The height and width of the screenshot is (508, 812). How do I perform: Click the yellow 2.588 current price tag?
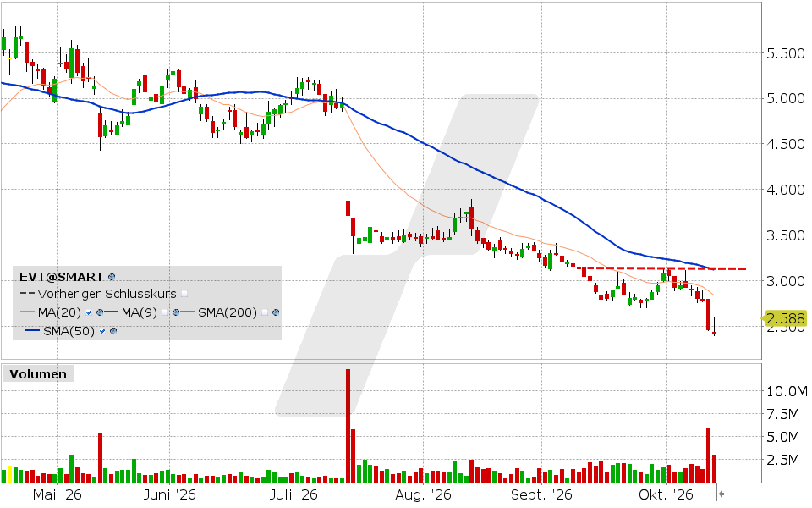click(786, 317)
